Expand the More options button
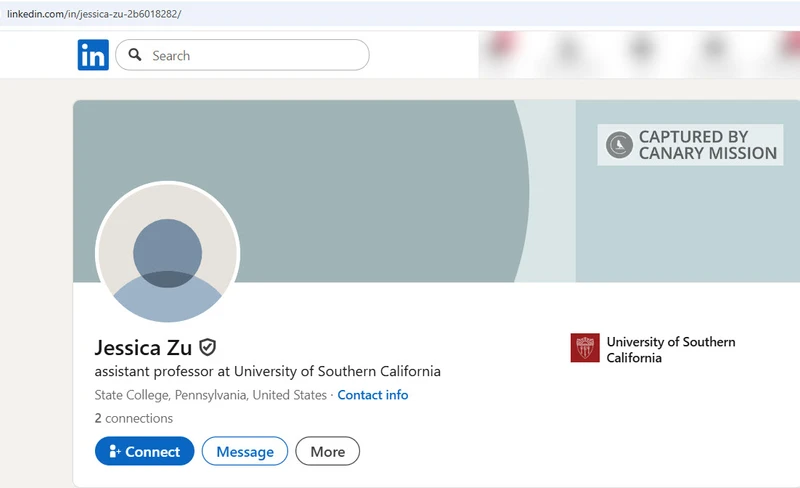The image size is (800, 488). pos(327,452)
